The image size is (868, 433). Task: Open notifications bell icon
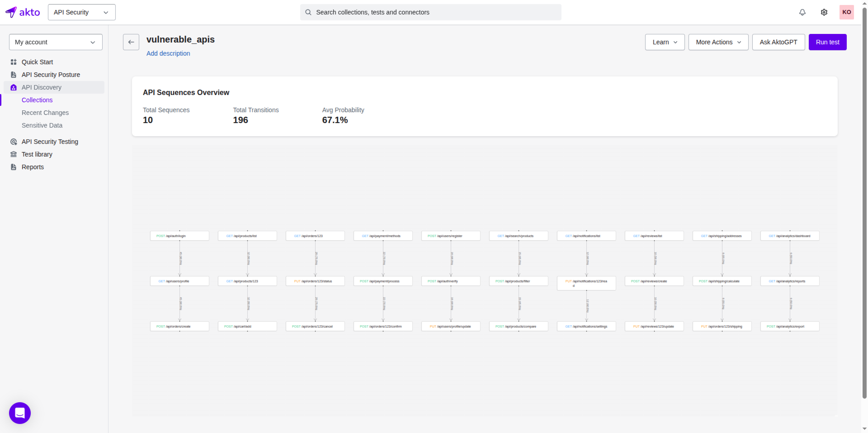802,12
